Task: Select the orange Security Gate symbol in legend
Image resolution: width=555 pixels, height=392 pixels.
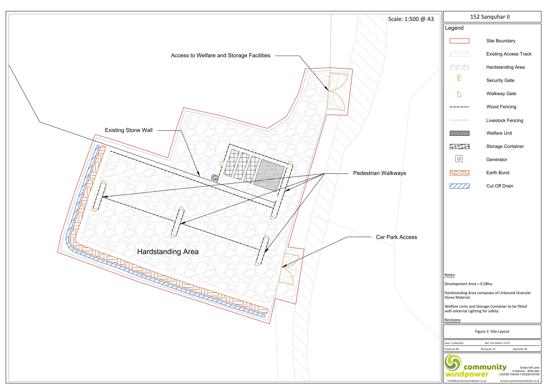Action: click(x=459, y=78)
